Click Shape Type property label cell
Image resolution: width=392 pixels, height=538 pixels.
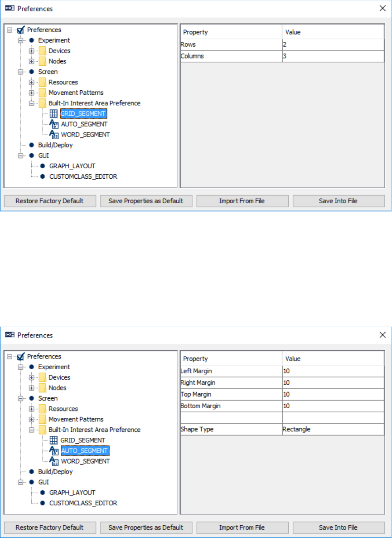(232, 429)
